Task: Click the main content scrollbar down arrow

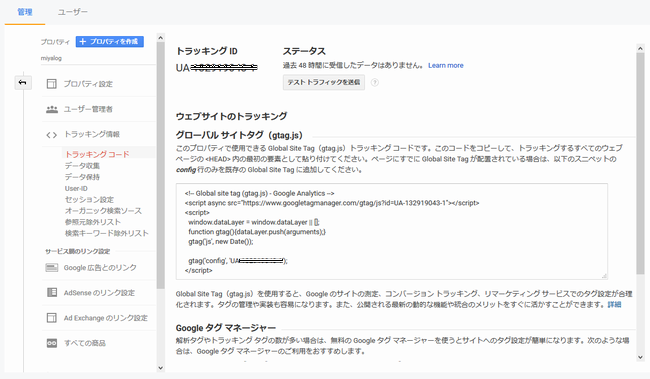Action: [640, 357]
